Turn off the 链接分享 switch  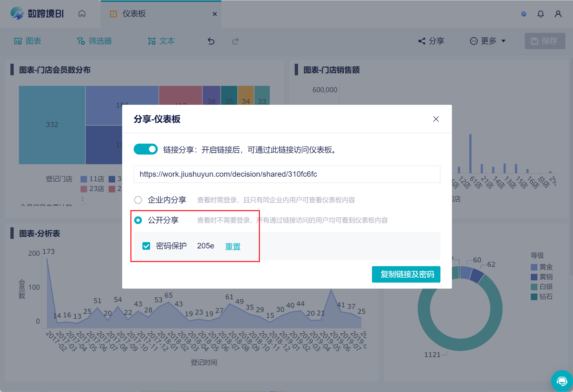[145, 149]
